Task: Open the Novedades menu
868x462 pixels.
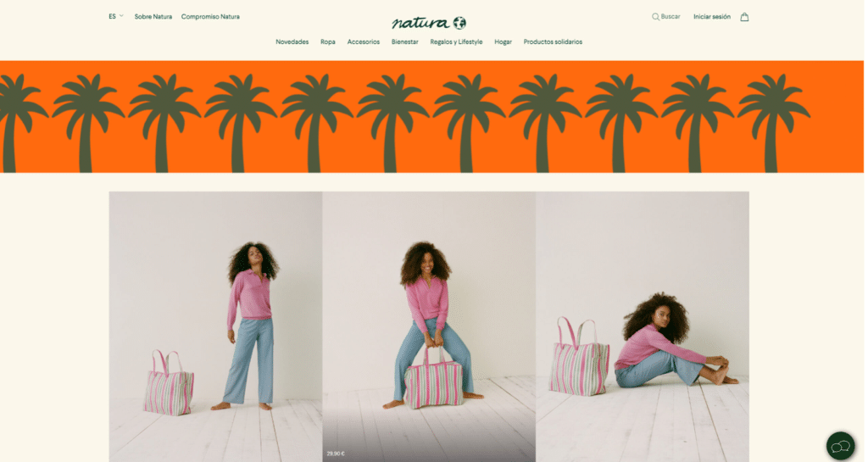Action: (292, 42)
